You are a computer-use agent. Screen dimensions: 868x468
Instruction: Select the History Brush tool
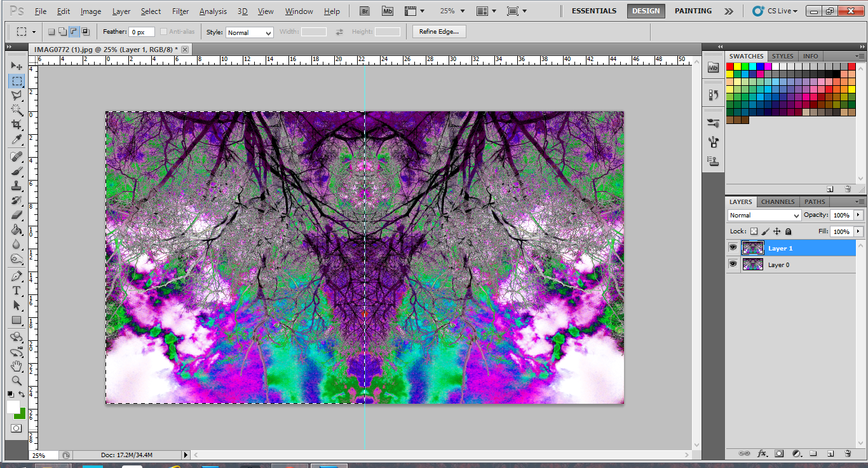click(x=17, y=200)
